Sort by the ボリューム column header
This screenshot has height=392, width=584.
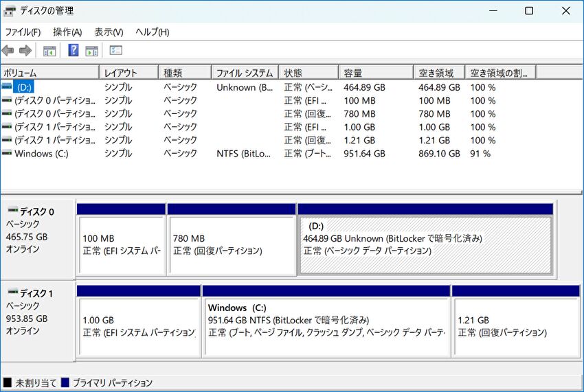click(x=49, y=73)
